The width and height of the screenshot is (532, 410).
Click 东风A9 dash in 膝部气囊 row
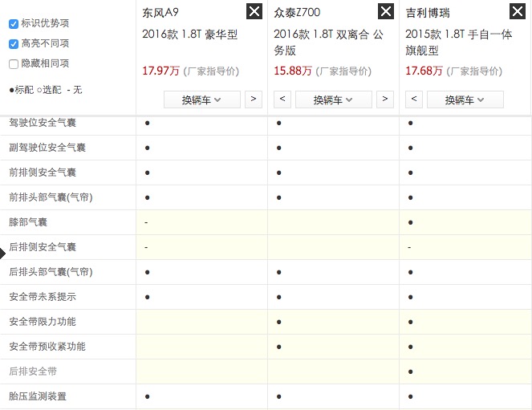(x=146, y=223)
